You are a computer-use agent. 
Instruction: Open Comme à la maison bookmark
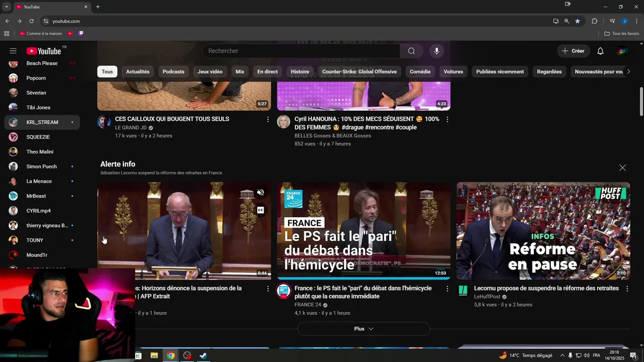click(41, 34)
